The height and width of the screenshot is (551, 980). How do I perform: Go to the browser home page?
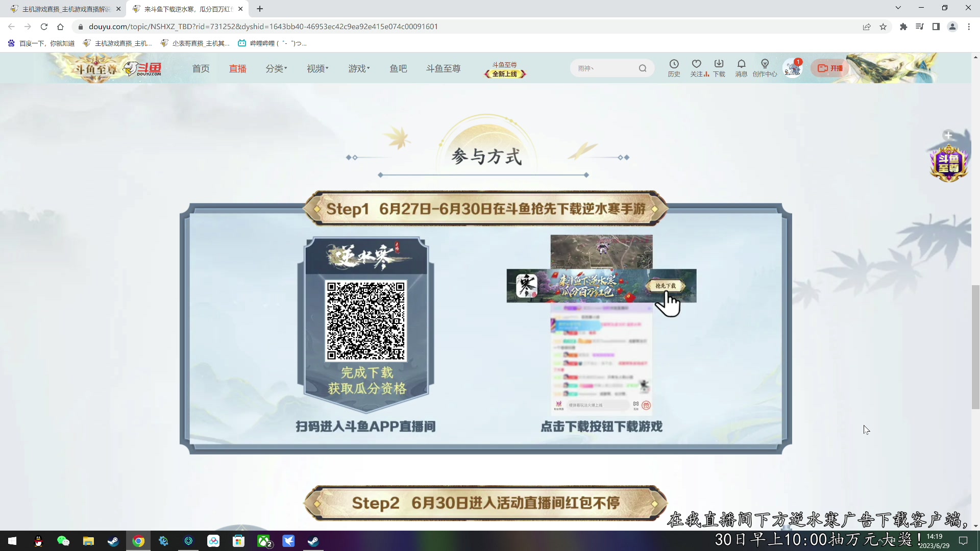click(60, 27)
